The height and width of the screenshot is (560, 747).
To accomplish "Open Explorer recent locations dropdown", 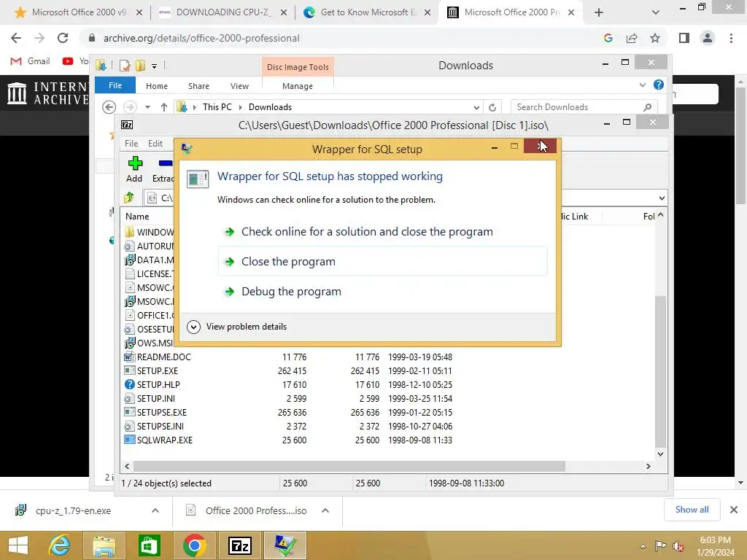I will (x=147, y=107).
